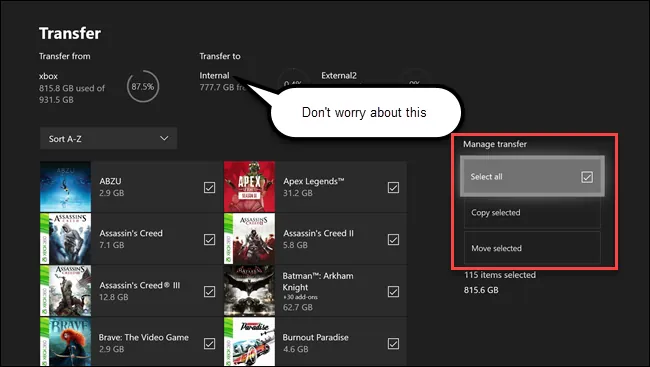Click the xbox source drive name
Screen dimensions: 650x367
coord(49,76)
